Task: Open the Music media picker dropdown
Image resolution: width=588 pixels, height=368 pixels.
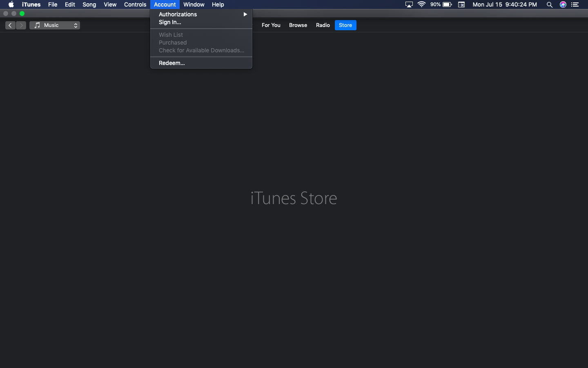Action: [x=55, y=25]
